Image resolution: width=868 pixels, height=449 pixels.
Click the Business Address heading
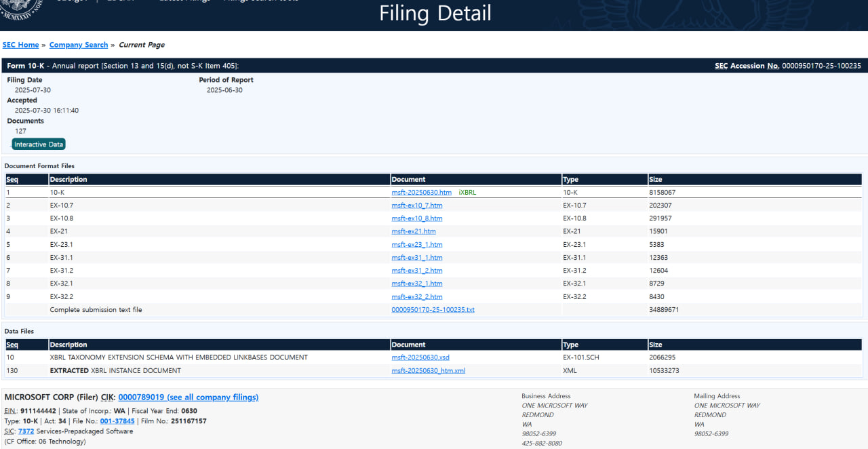click(546, 396)
